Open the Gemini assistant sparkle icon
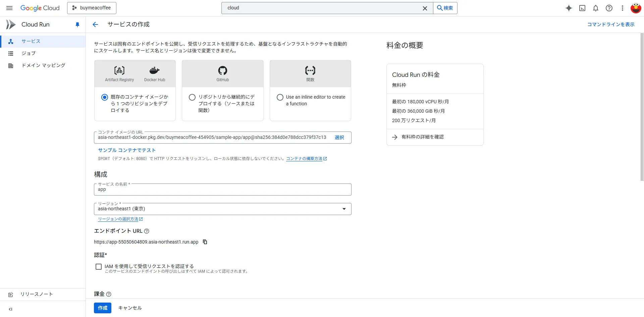Image resolution: width=644 pixels, height=317 pixels. [569, 8]
